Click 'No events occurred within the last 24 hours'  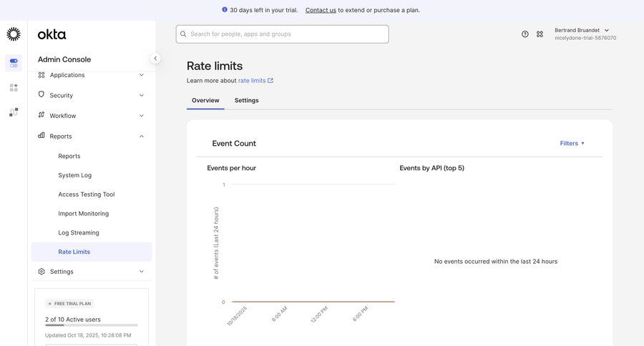(x=496, y=262)
